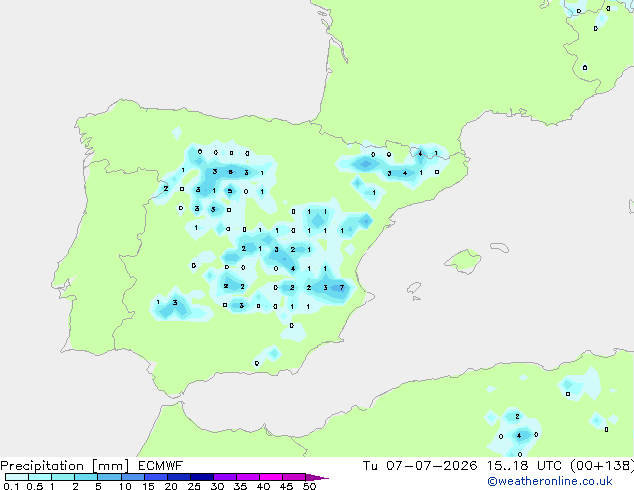The image size is (634, 490).
Task: Click the 0.1–0.5 mm palest legend swatch
Action: [x=17, y=477]
